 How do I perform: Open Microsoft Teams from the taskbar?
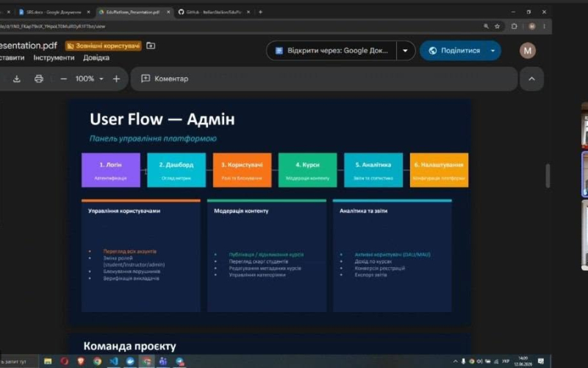pyautogui.click(x=163, y=361)
